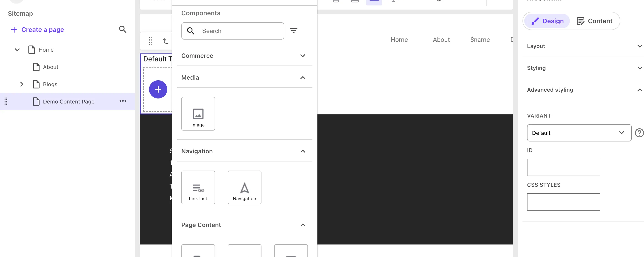Click the VARIANT label text
Screen dimensions: 644x257
click(x=539, y=116)
